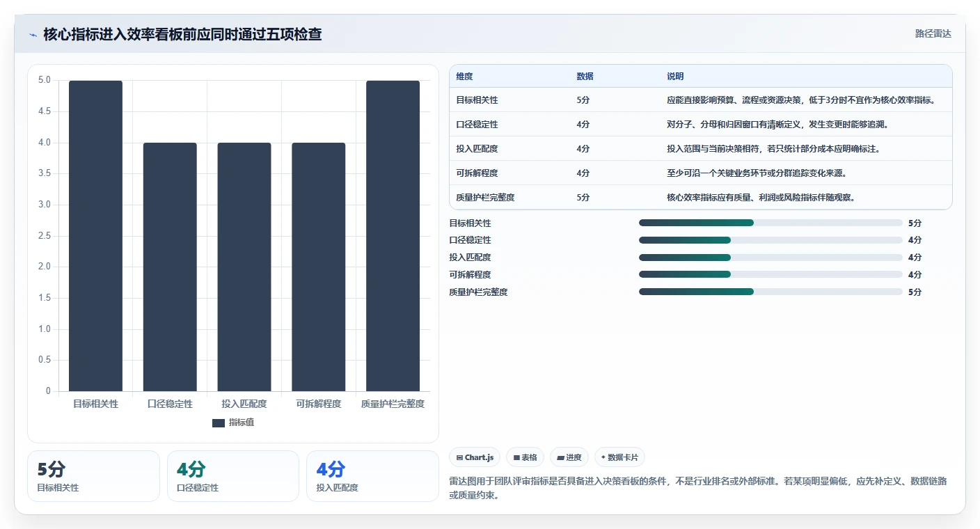
Task: Click the 目标相关性 x-axis label below the chart
Action: pos(95,404)
